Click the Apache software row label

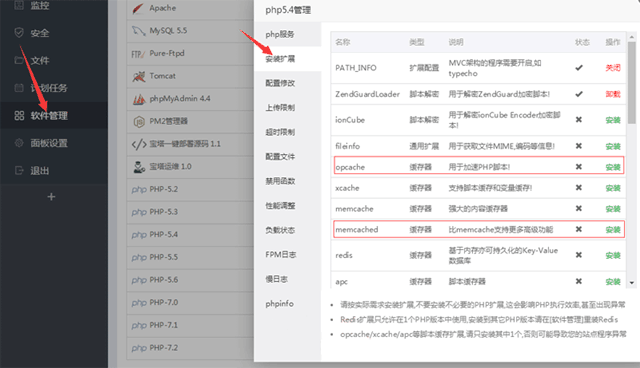162,8
